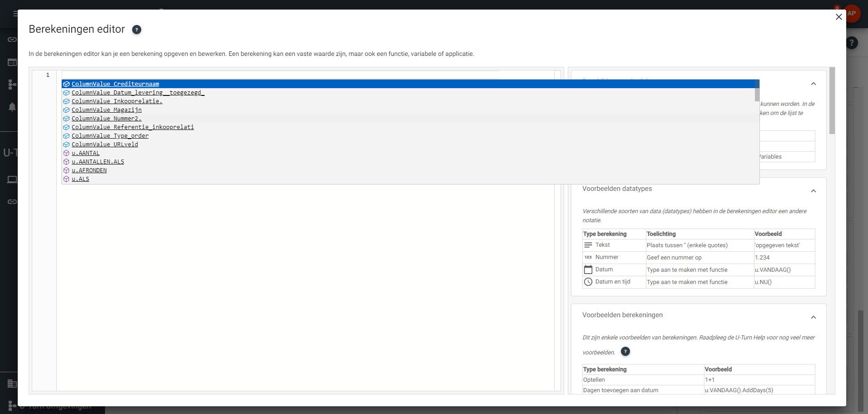868x414 pixels.
Task: Select ColumnValue_Magazijn from autocomplete list
Action: coord(106,110)
